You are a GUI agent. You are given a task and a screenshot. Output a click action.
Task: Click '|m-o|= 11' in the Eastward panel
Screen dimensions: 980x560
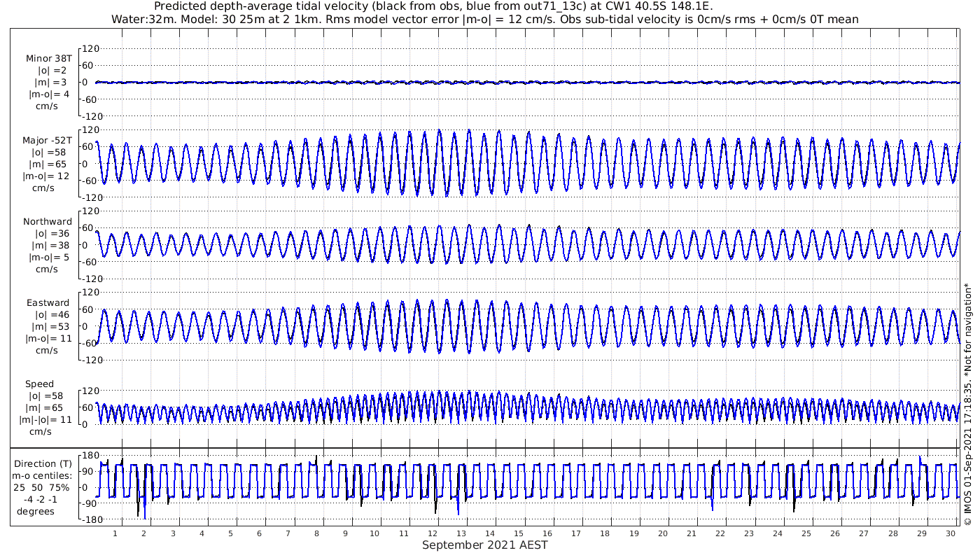point(48,339)
